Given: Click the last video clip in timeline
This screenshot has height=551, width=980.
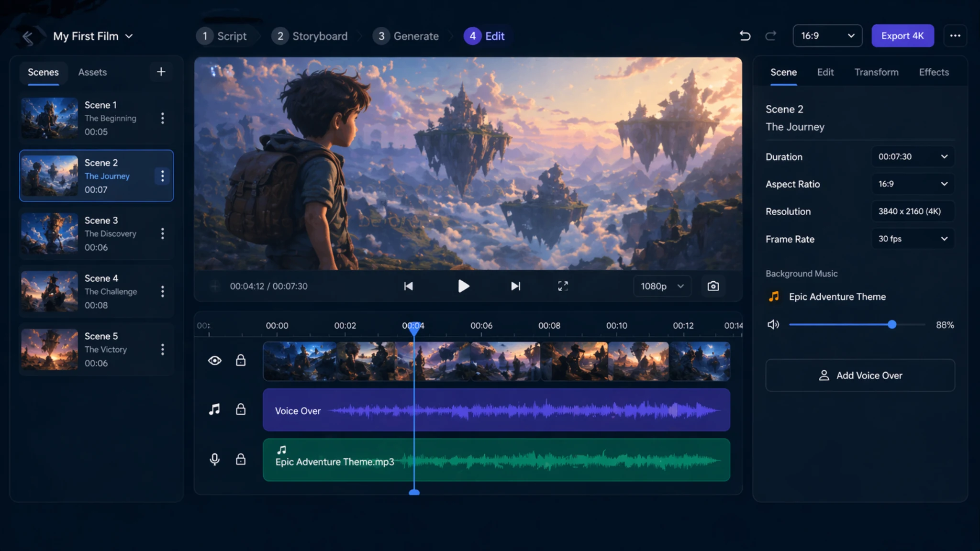Looking at the screenshot, I should (700, 361).
